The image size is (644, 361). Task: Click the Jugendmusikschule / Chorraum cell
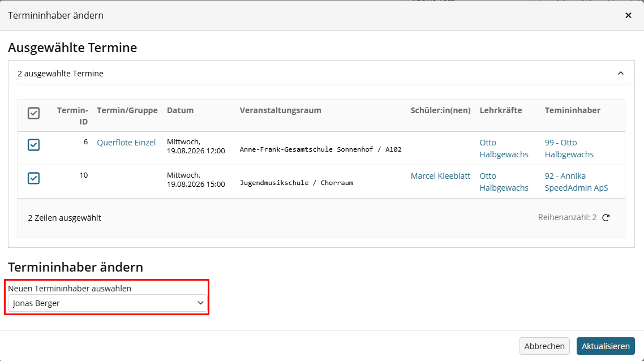297,183
